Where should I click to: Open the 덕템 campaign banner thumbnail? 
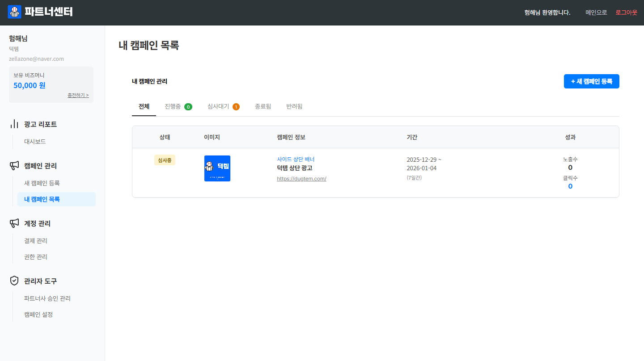[217, 168]
